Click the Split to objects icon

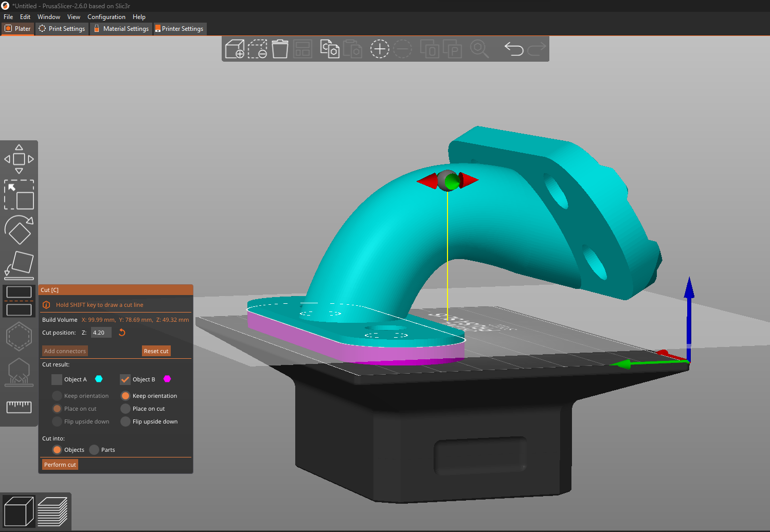click(429, 49)
